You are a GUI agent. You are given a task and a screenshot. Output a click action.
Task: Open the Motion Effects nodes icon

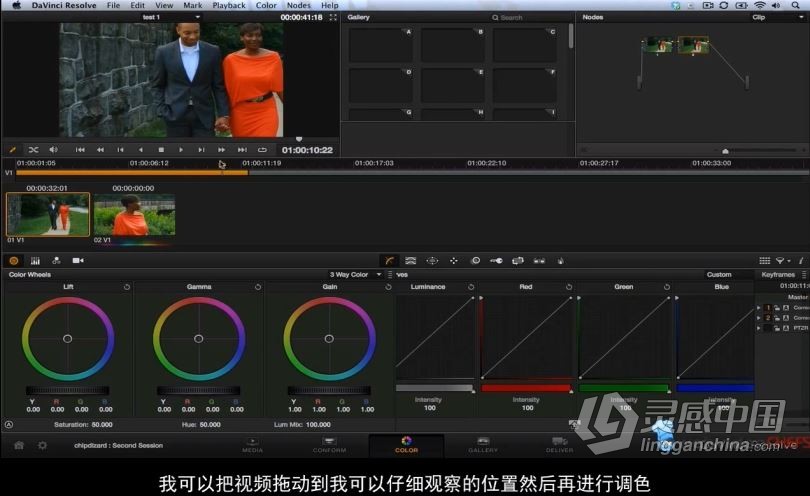(x=56, y=261)
